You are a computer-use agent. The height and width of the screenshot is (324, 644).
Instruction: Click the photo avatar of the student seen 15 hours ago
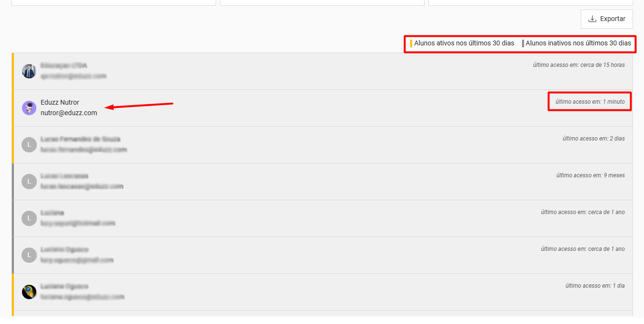pyautogui.click(x=29, y=71)
